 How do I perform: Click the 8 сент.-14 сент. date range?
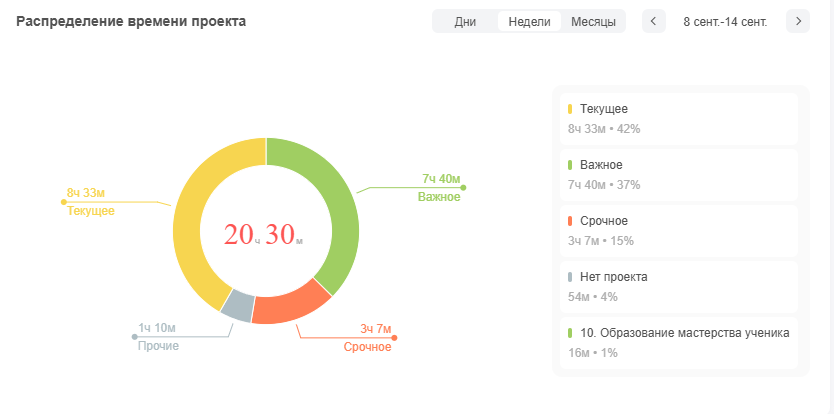(725, 21)
